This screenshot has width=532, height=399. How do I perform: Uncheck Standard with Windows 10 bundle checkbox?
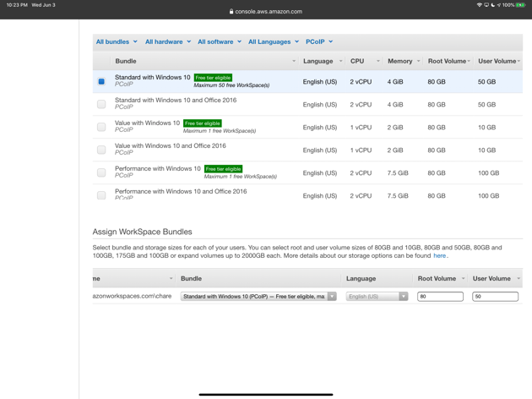pyautogui.click(x=101, y=81)
